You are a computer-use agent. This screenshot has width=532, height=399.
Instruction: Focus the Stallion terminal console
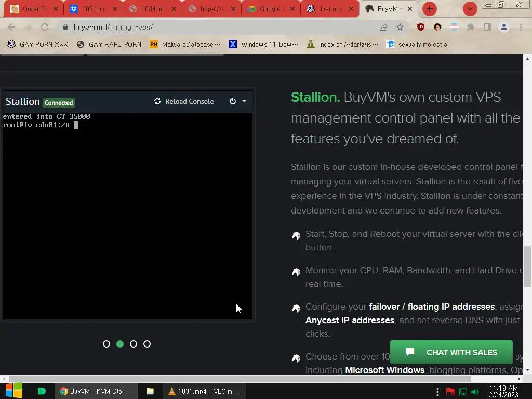[128, 216]
